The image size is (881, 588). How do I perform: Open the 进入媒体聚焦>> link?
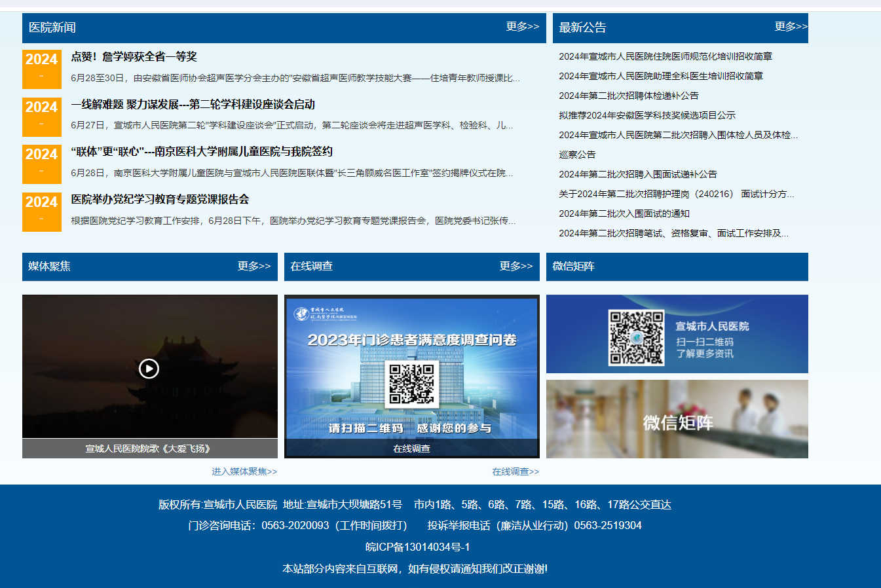coord(244,471)
